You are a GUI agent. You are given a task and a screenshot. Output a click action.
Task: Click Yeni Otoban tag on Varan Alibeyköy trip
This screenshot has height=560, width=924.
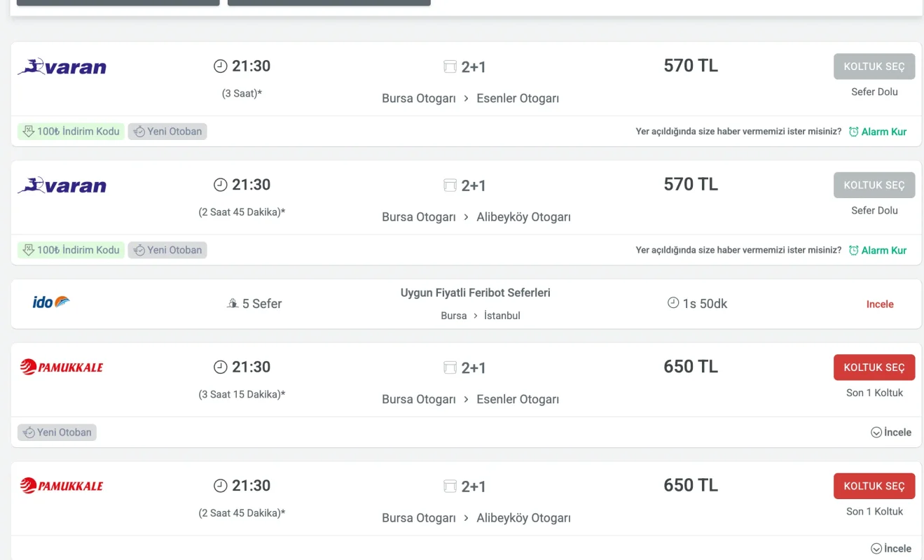click(167, 250)
